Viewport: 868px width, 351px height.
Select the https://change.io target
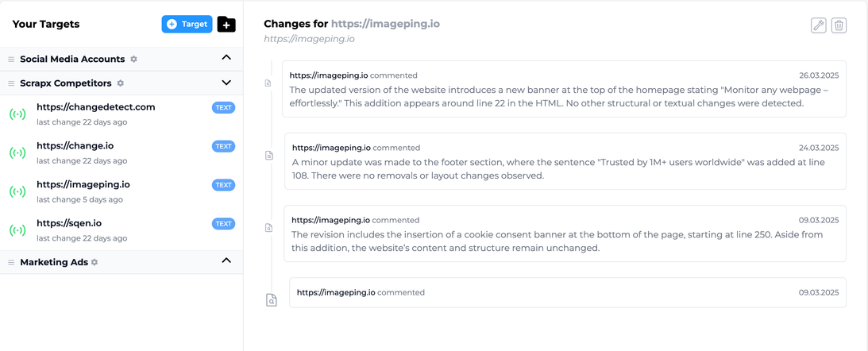pos(122,152)
